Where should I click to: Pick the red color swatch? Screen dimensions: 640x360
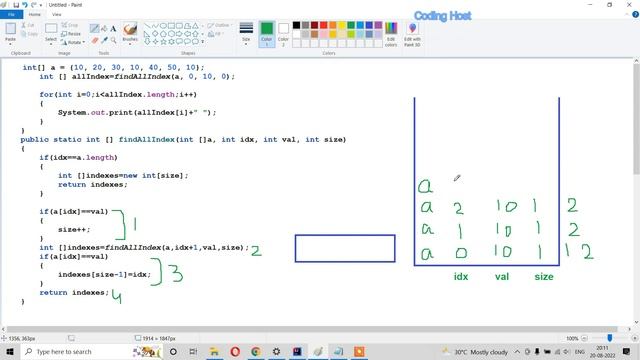[324, 25]
